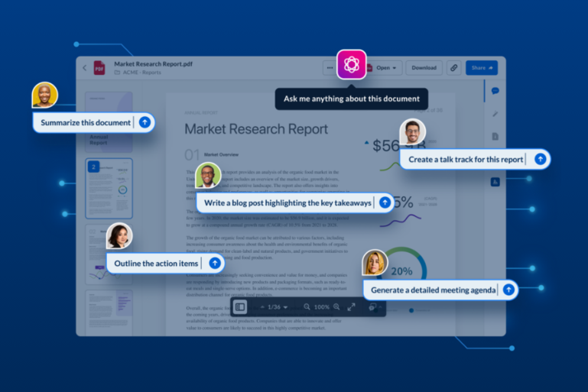Open the comments speech bubble in right sidebar
This screenshot has width=588, height=392.
495,91
